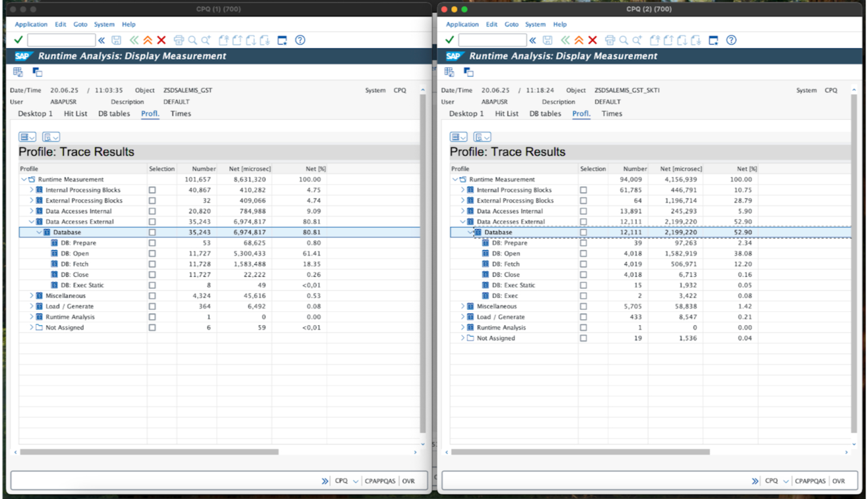Collapse Data Accesses External node in CPQ (1)
This screenshot has width=868, height=499.
coord(32,222)
